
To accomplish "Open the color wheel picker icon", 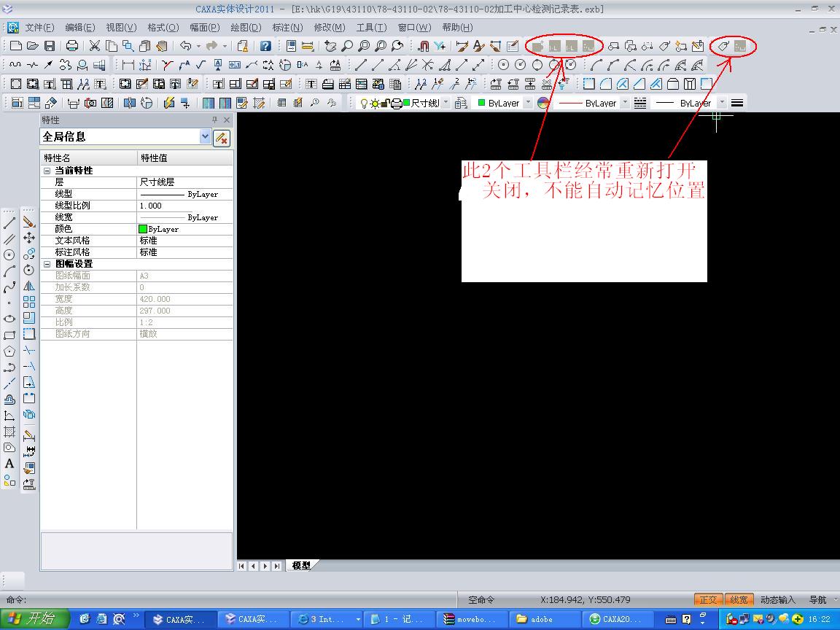I will 543,103.
